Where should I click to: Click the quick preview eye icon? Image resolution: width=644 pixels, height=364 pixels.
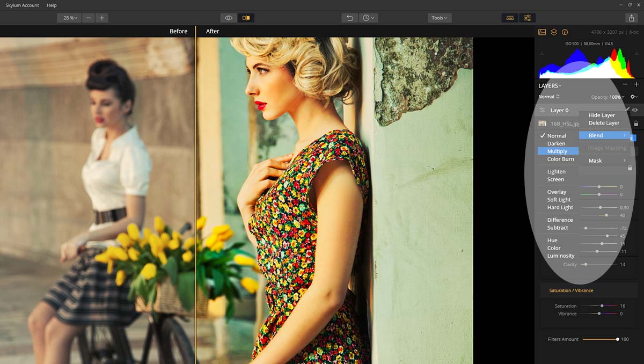point(229,18)
